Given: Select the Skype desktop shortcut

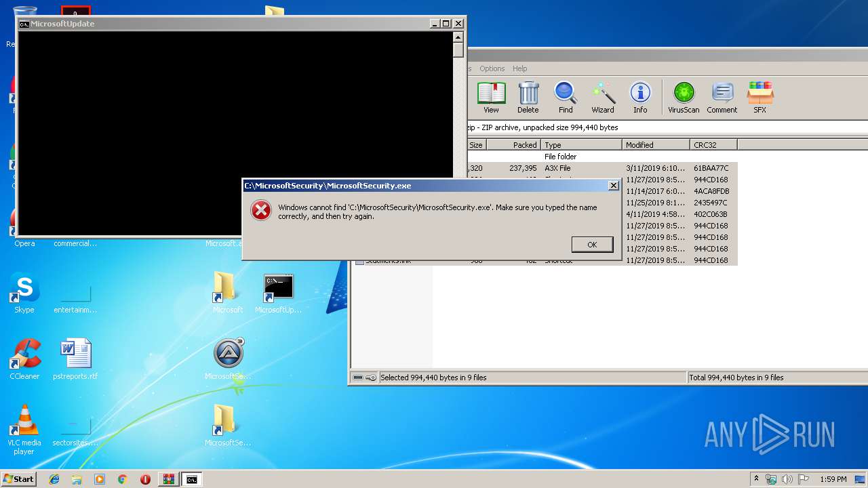Looking at the screenshot, I should point(24,292).
